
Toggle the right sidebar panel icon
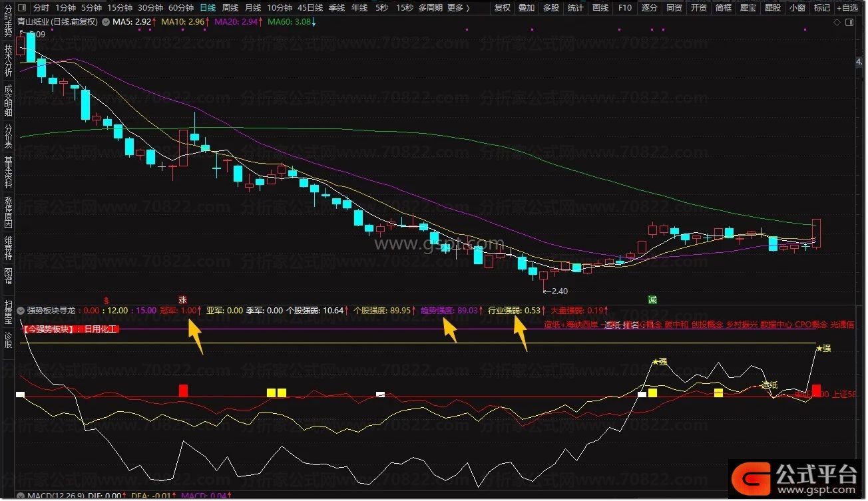[849, 22]
